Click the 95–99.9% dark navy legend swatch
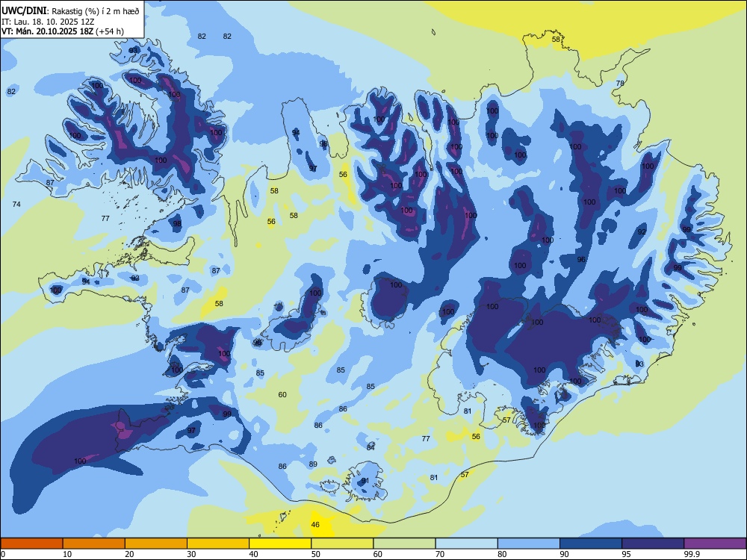Viewport: 747px width, 560px height. click(x=653, y=544)
